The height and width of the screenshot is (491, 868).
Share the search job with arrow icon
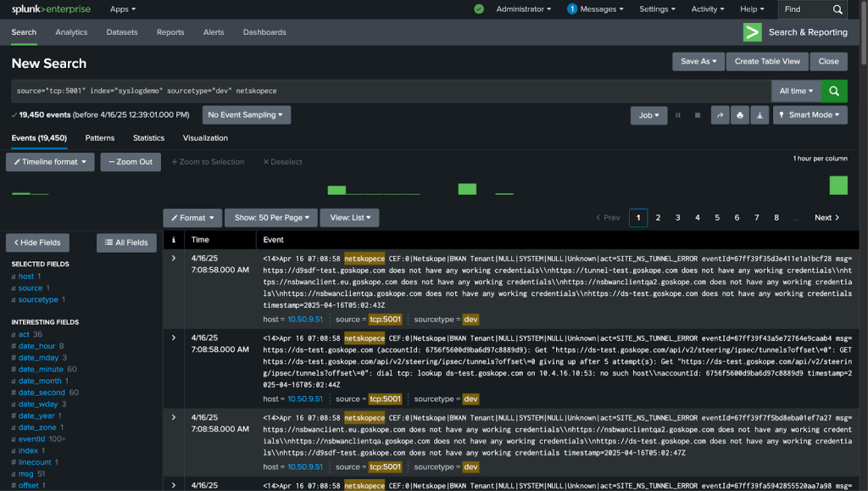pos(720,115)
